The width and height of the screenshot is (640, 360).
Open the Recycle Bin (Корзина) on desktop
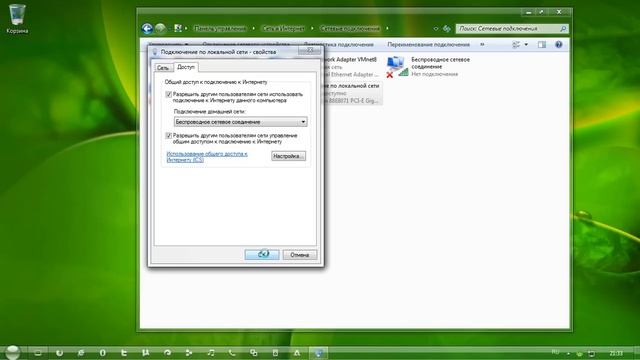(17, 19)
